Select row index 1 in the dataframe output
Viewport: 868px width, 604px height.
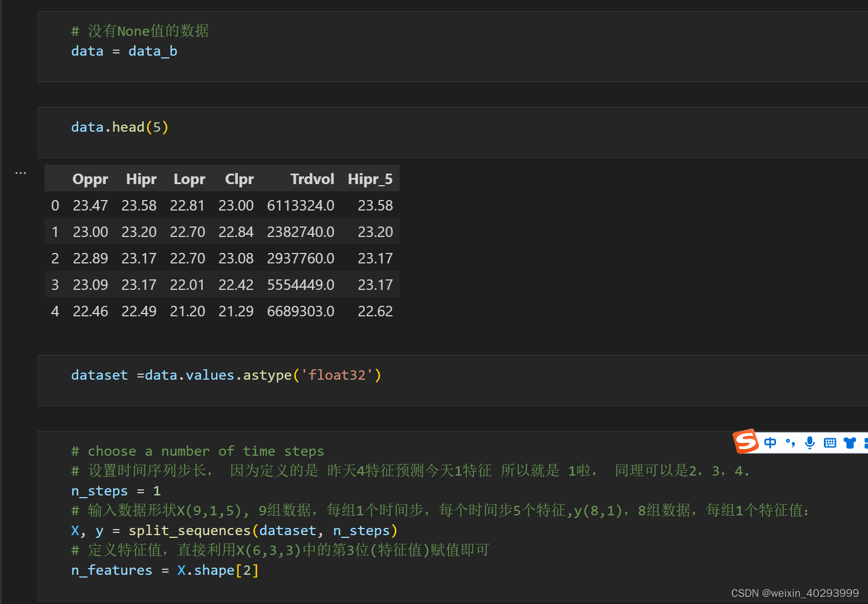[55, 232]
